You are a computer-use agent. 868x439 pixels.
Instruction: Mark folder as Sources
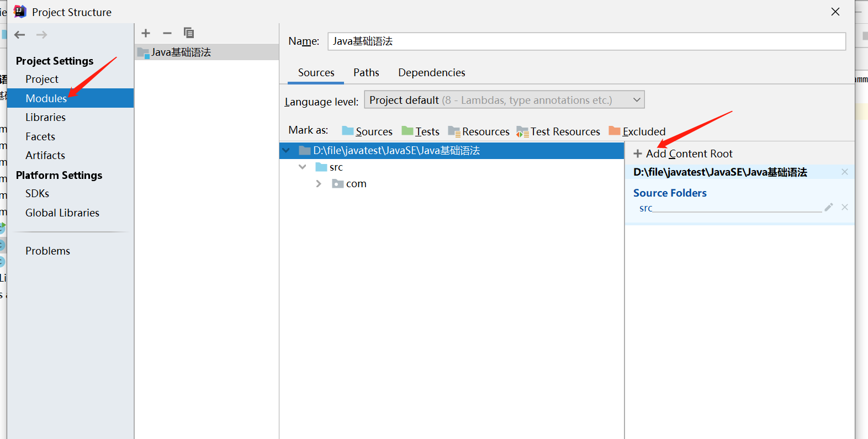[367, 131]
